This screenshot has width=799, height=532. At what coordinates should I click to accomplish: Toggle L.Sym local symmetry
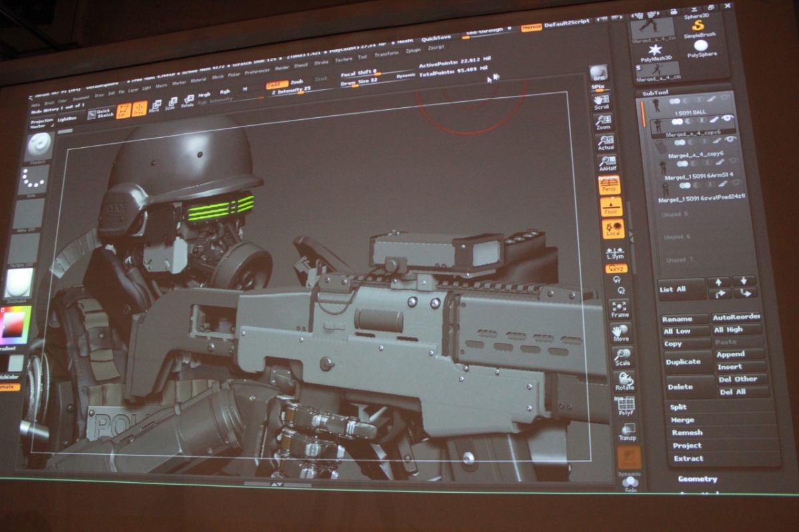[615, 252]
